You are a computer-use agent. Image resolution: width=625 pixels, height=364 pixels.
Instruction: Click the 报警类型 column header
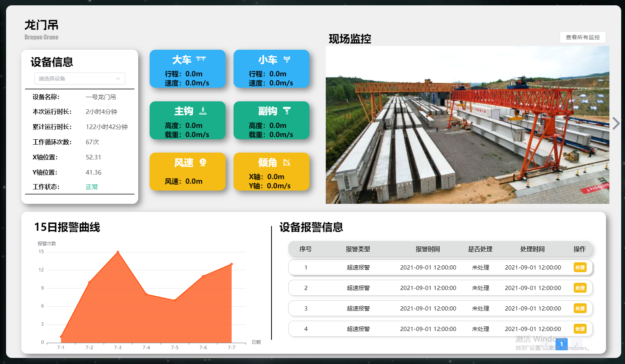point(358,249)
